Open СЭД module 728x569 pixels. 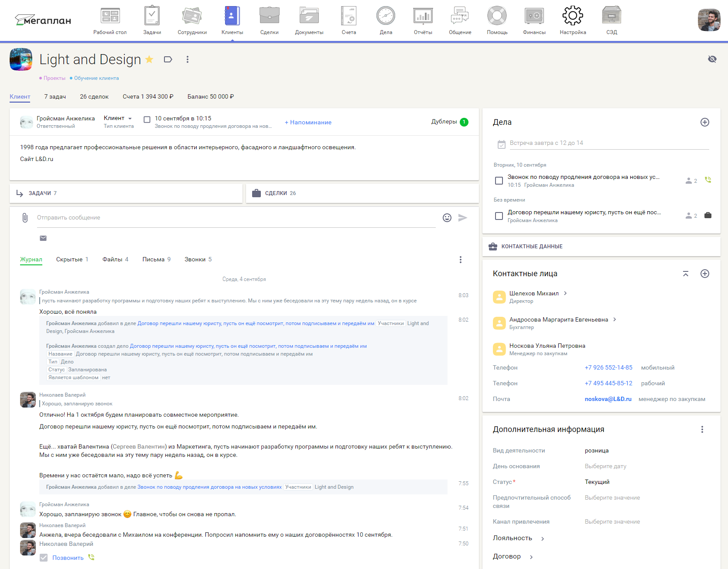click(612, 21)
